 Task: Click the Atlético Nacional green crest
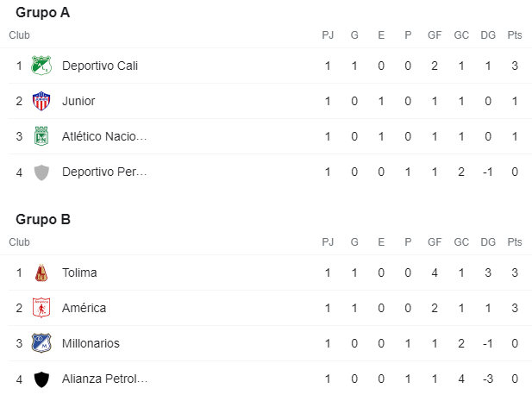pyautogui.click(x=41, y=136)
